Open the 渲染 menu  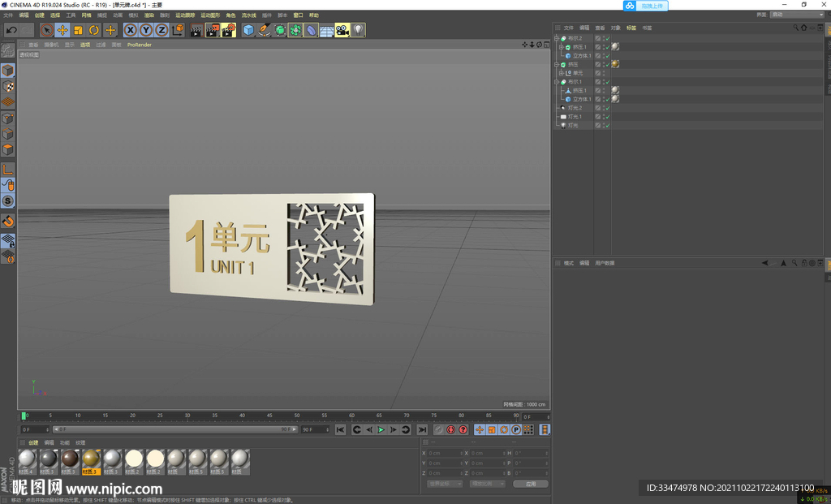click(149, 15)
